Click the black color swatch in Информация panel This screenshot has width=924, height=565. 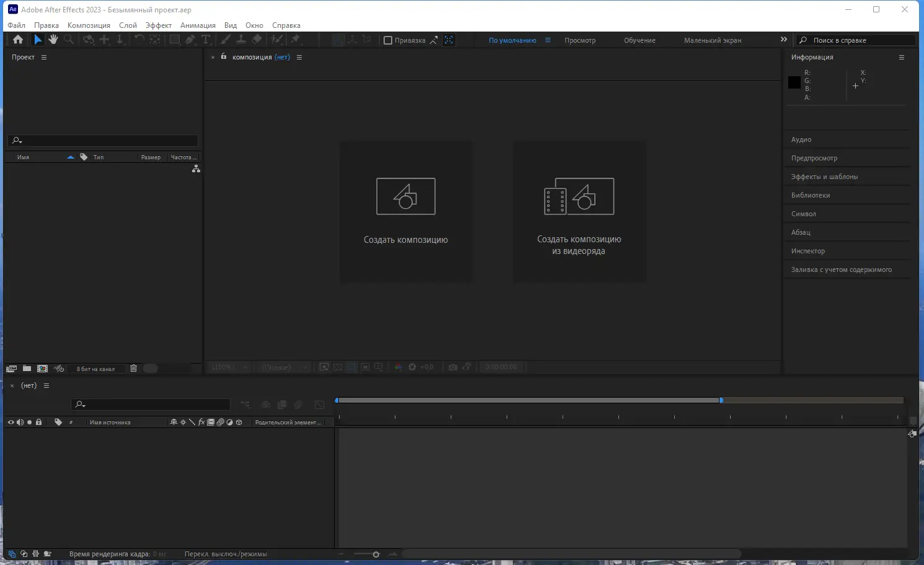coord(794,82)
